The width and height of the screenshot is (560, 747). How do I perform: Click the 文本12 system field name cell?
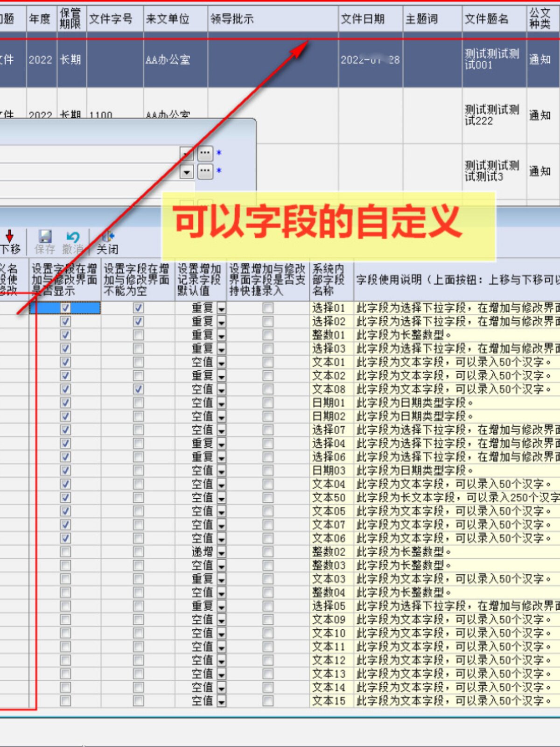pyautogui.click(x=332, y=660)
